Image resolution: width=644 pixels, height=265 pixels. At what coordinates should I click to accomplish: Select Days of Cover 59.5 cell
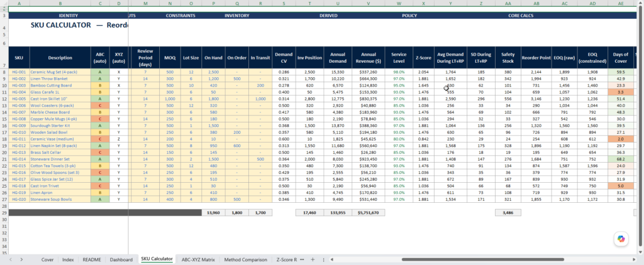tap(620, 72)
